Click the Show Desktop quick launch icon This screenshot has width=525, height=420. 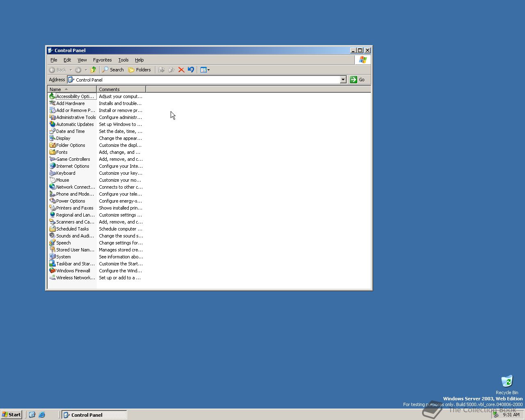32,415
